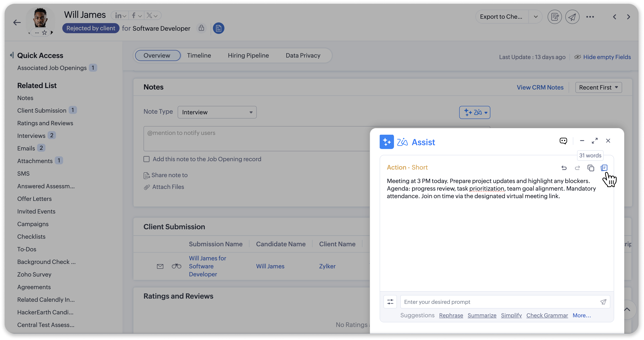The image size is (644, 340).
Task: Click the star rating toggle under photo
Action: pyautogui.click(x=44, y=33)
